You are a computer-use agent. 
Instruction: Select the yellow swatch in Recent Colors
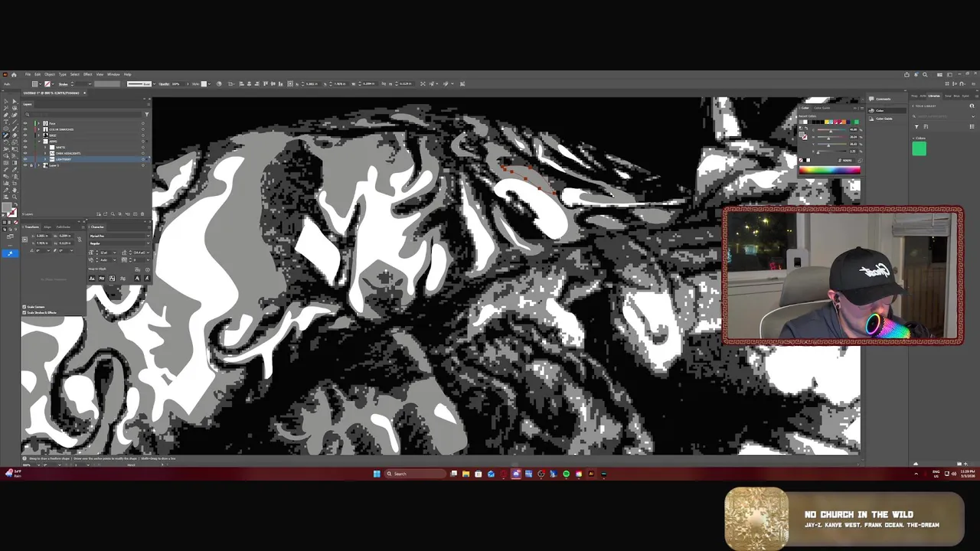coord(826,122)
